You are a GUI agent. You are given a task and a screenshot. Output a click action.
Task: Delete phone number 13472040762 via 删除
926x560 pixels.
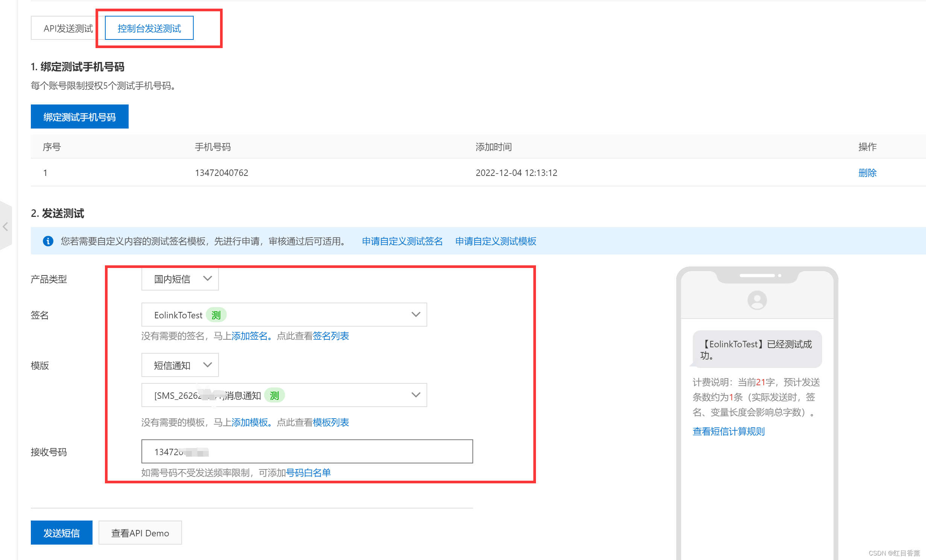tap(867, 173)
